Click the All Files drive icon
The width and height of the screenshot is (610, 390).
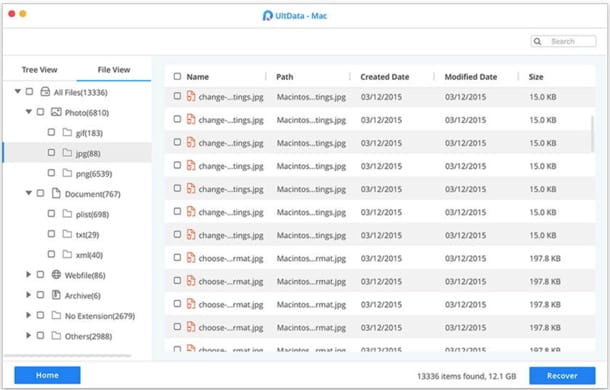click(45, 92)
